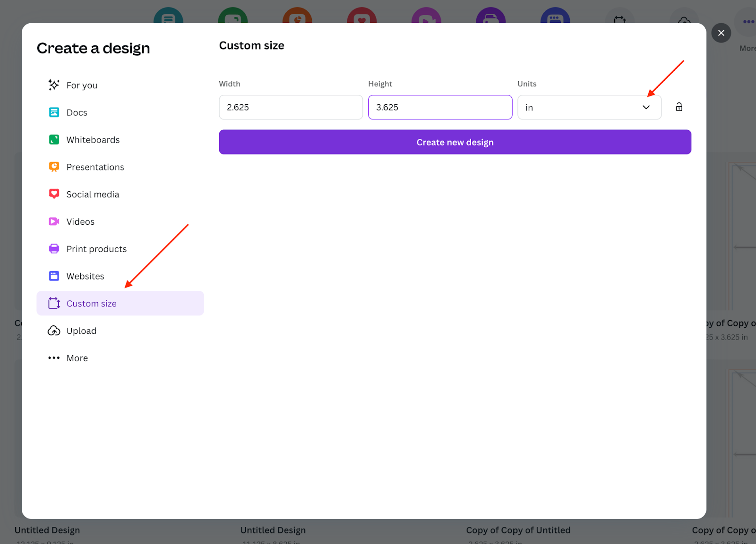Viewport: 756px width, 544px height.
Task: Click the blue Websites shortcut behind the dialog
Action: (555, 16)
